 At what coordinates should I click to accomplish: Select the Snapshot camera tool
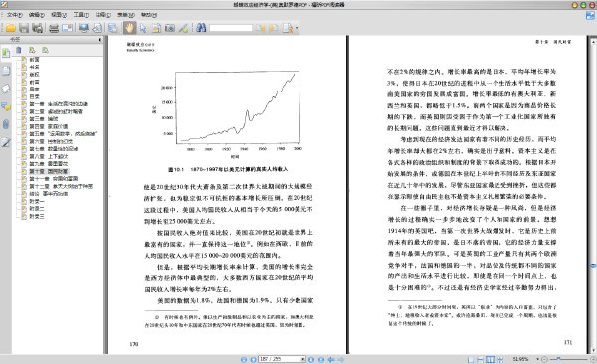[x=170, y=28]
